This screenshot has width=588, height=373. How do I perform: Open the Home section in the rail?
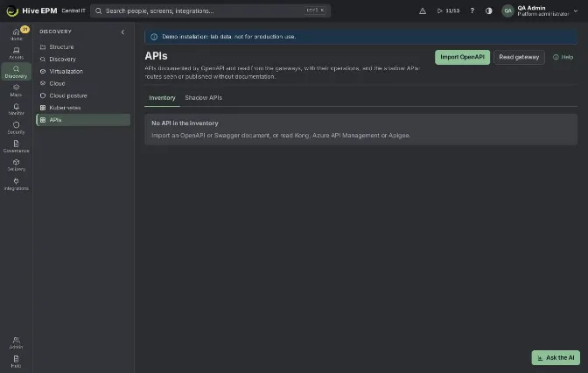pyautogui.click(x=16, y=34)
